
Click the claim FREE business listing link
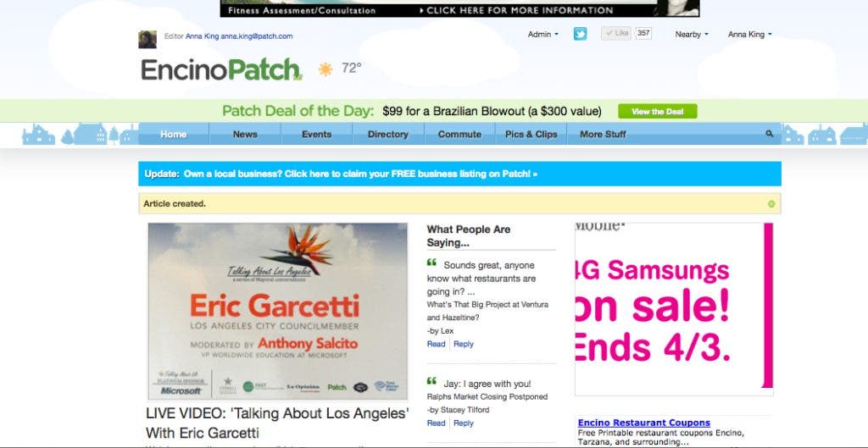tap(360, 174)
